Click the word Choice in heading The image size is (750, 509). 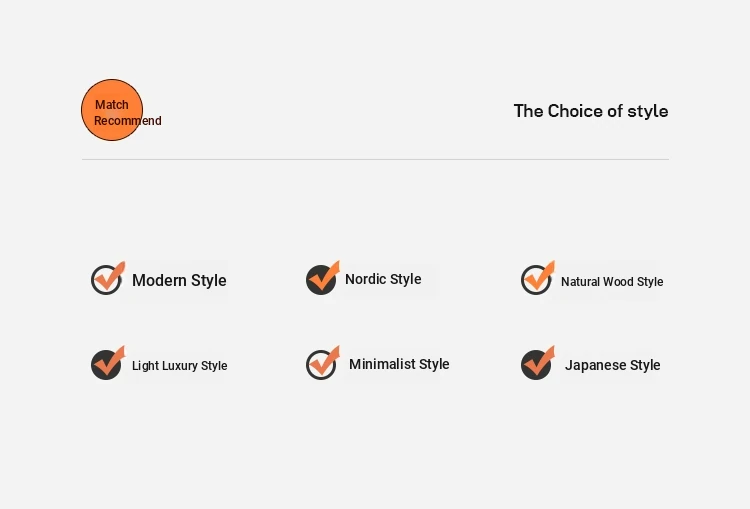576,111
